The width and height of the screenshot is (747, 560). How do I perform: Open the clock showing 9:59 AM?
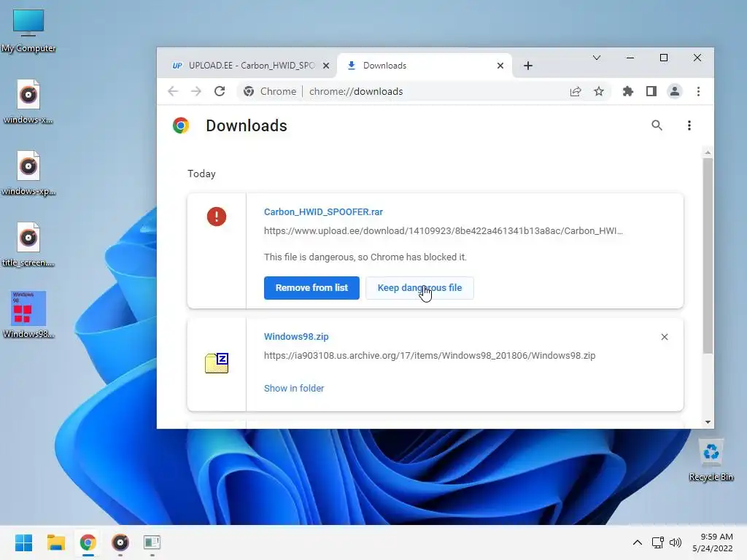click(713, 542)
